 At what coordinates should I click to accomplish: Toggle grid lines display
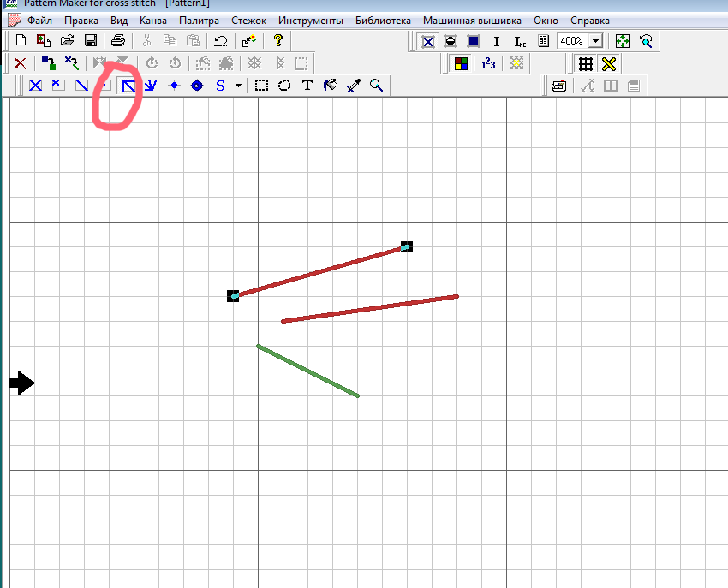click(x=586, y=63)
